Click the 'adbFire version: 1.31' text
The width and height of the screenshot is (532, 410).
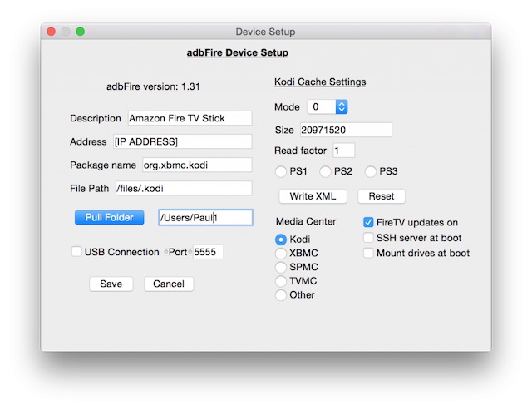click(153, 86)
